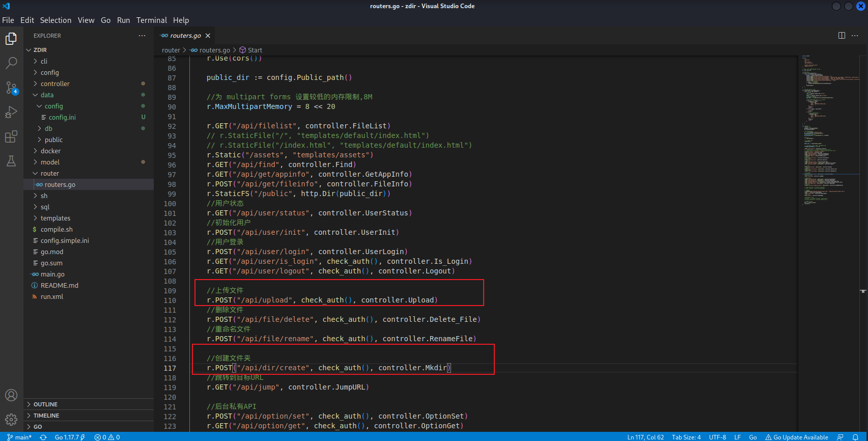Open the notifications bell in status bar
Screen dimensions: 868x441
tap(855, 437)
